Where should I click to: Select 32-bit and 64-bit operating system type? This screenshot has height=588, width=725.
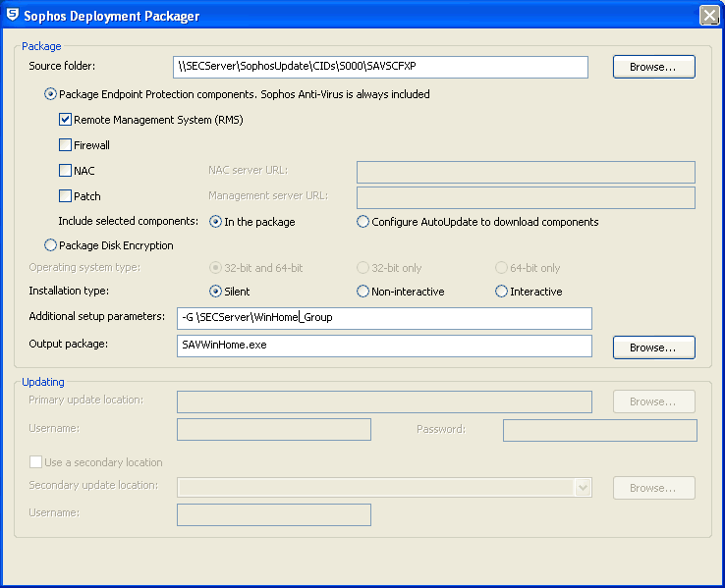[215, 267]
